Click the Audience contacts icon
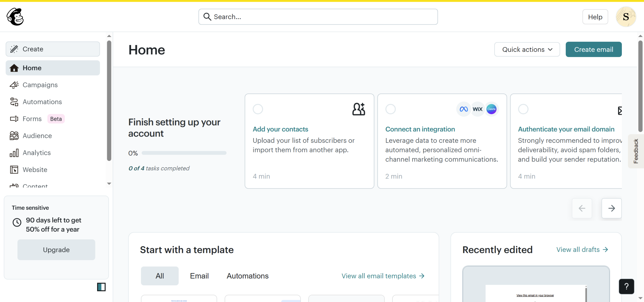 point(14,136)
